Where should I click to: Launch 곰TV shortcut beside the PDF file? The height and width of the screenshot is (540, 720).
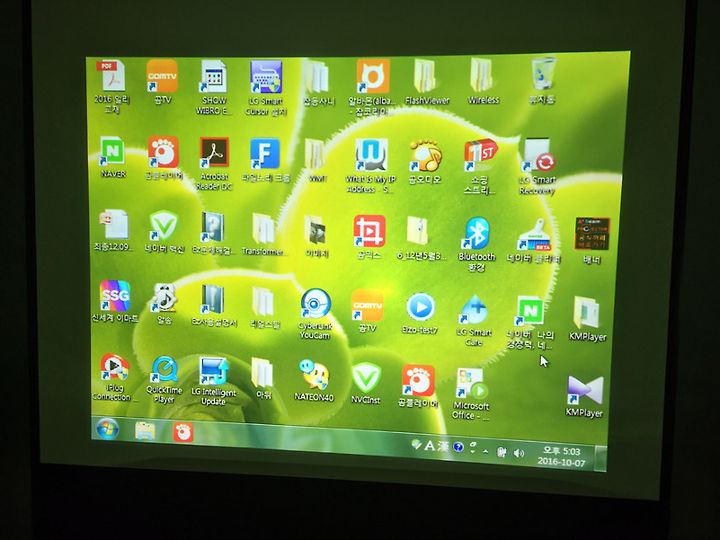click(x=162, y=82)
